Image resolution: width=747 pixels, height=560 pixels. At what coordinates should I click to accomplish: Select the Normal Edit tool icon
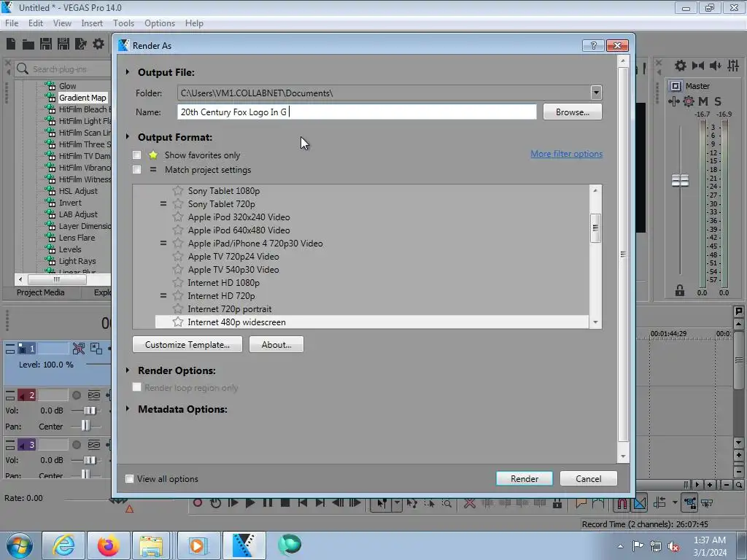(x=382, y=503)
